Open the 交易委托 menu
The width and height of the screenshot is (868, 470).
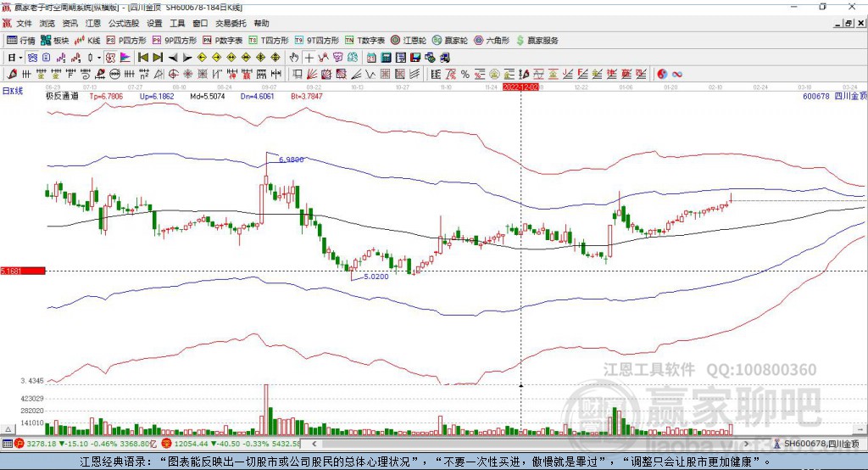point(231,23)
